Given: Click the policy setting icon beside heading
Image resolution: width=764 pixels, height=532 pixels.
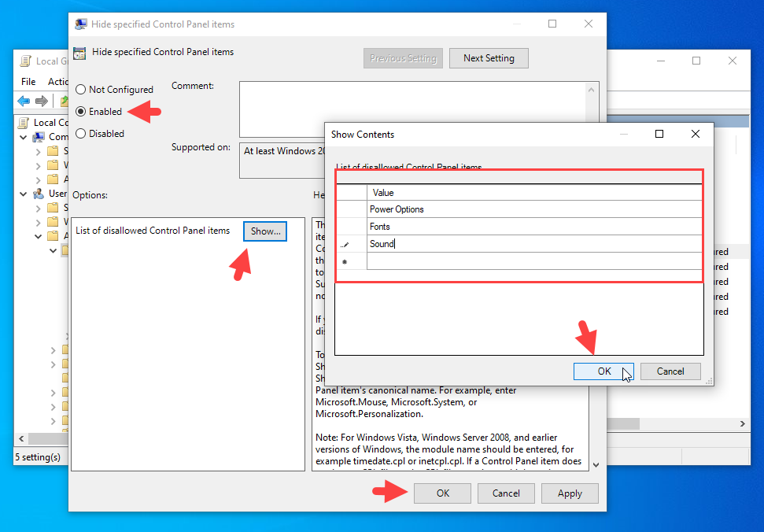Looking at the screenshot, I should [x=79, y=53].
